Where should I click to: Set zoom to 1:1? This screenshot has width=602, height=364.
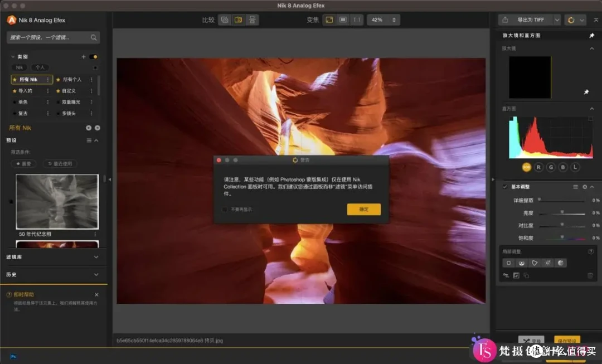pyautogui.click(x=357, y=20)
